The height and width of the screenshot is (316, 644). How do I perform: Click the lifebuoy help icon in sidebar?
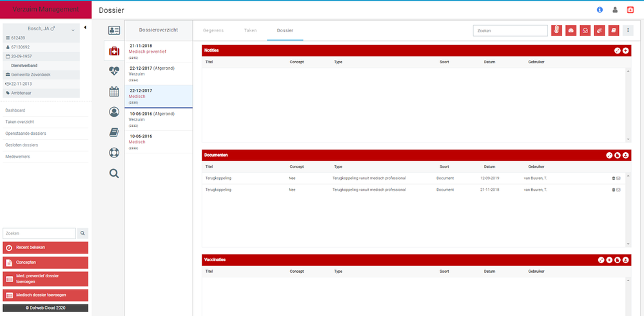(114, 153)
